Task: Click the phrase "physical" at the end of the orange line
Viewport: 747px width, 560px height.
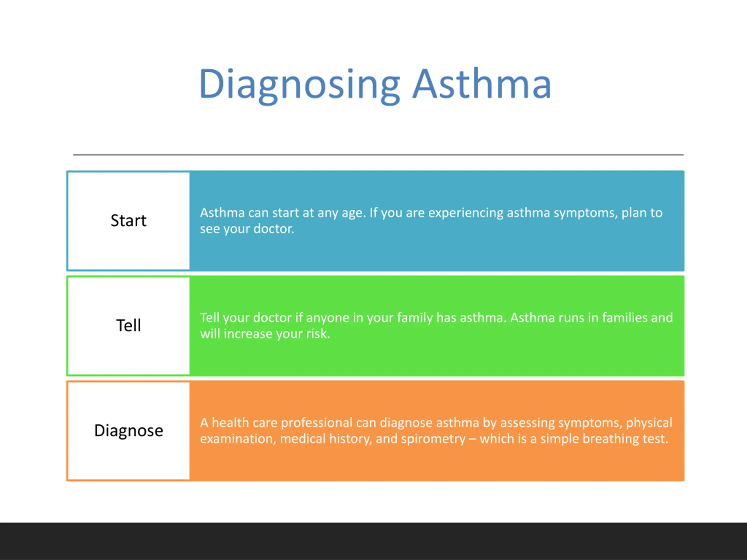Action: pyautogui.click(x=649, y=423)
